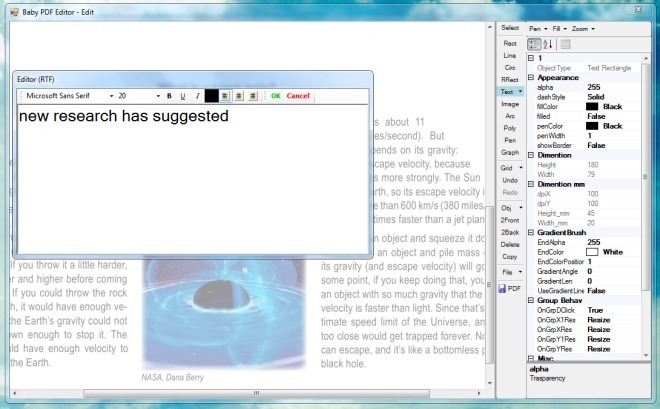Select the showBorder False value
This screenshot has width=660, height=409.
coord(596,146)
